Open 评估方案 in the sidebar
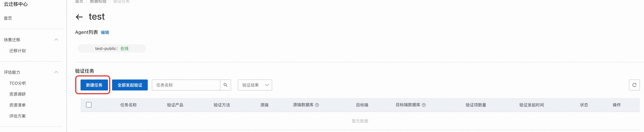This screenshot has height=132, width=644. coord(17,116)
